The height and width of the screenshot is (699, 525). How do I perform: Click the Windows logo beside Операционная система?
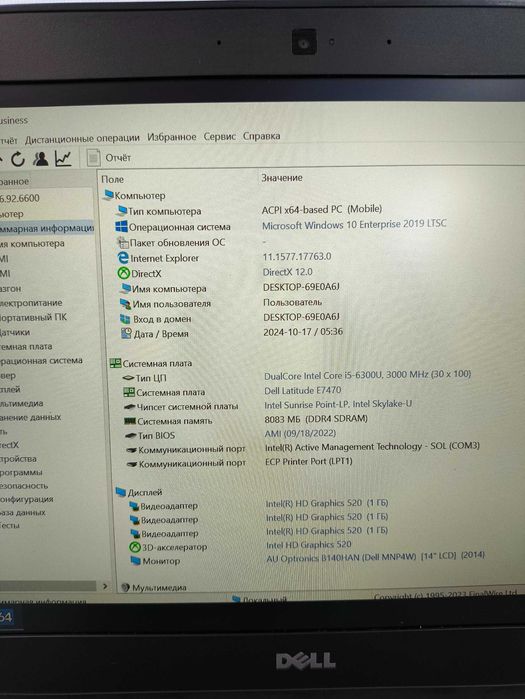click(x=121, y=226)
